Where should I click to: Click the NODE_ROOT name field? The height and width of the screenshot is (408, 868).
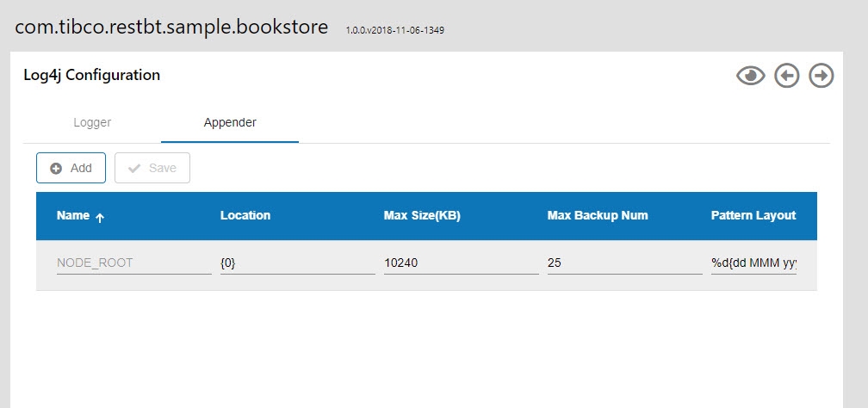coord(134,263)
